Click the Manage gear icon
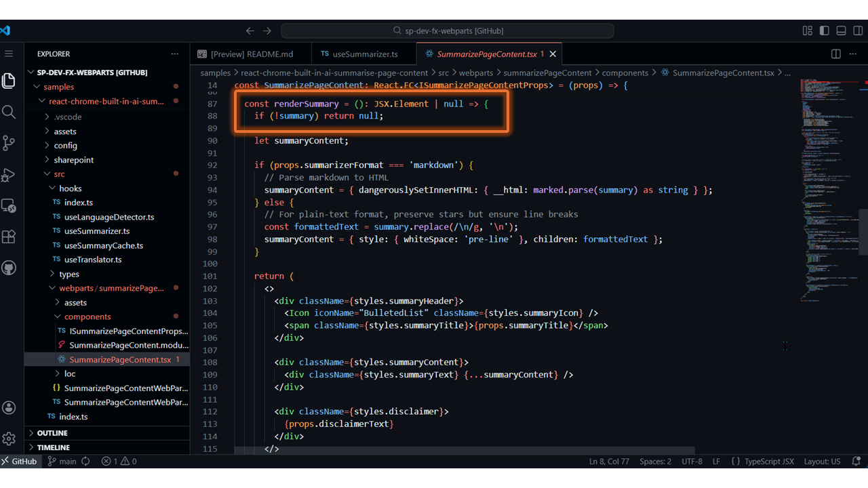Screen dimensions: 868x488 (x=9, y=439)
